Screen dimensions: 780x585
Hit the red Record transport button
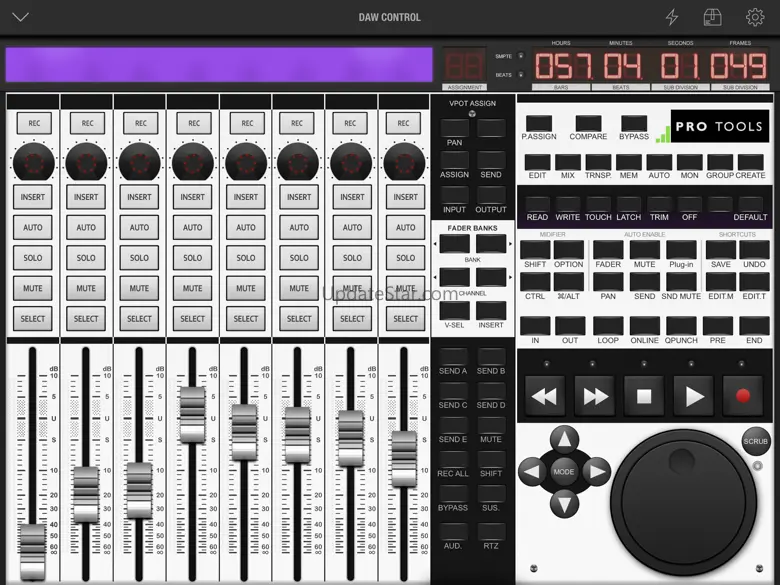pos(742,396)
